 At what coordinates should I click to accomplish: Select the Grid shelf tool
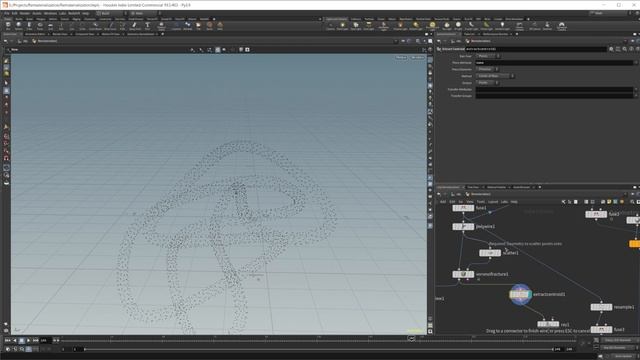click(51, 26)
